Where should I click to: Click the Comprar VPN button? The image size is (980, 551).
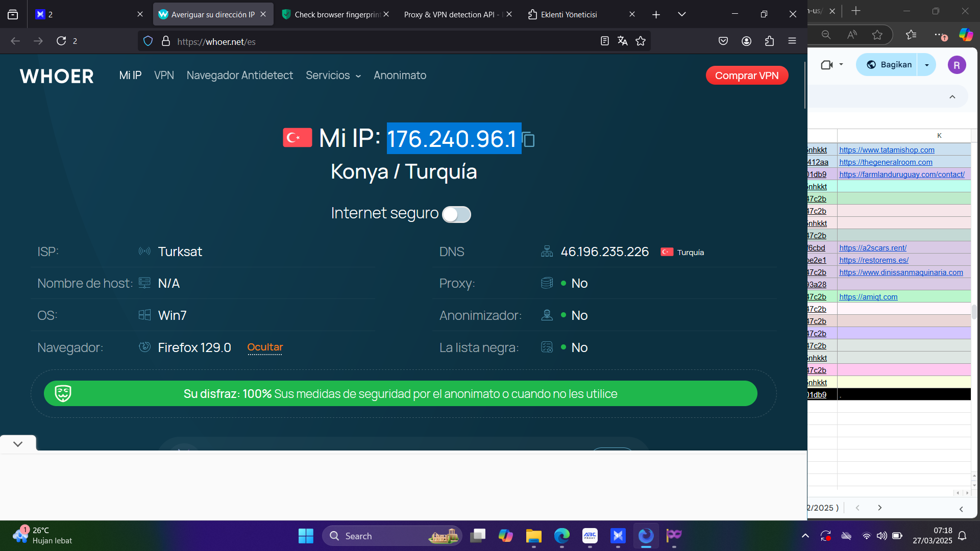tap(747, 76)
